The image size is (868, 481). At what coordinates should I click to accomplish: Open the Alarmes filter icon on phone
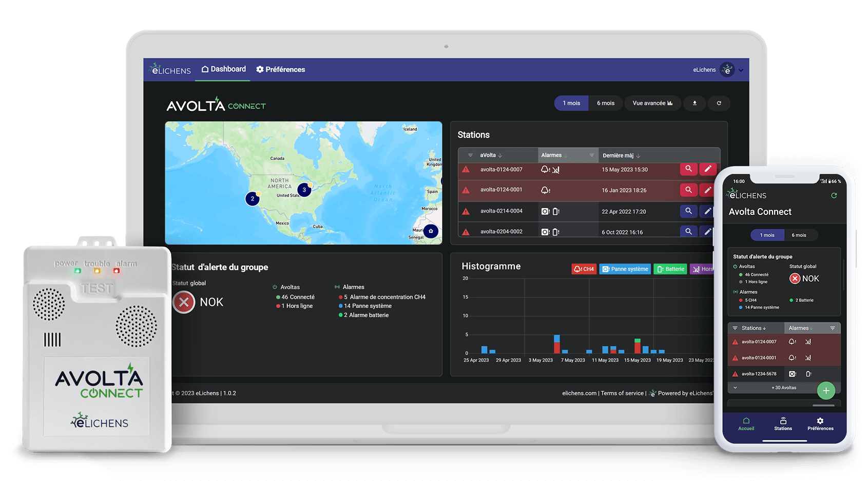click(x=833, y=328)
